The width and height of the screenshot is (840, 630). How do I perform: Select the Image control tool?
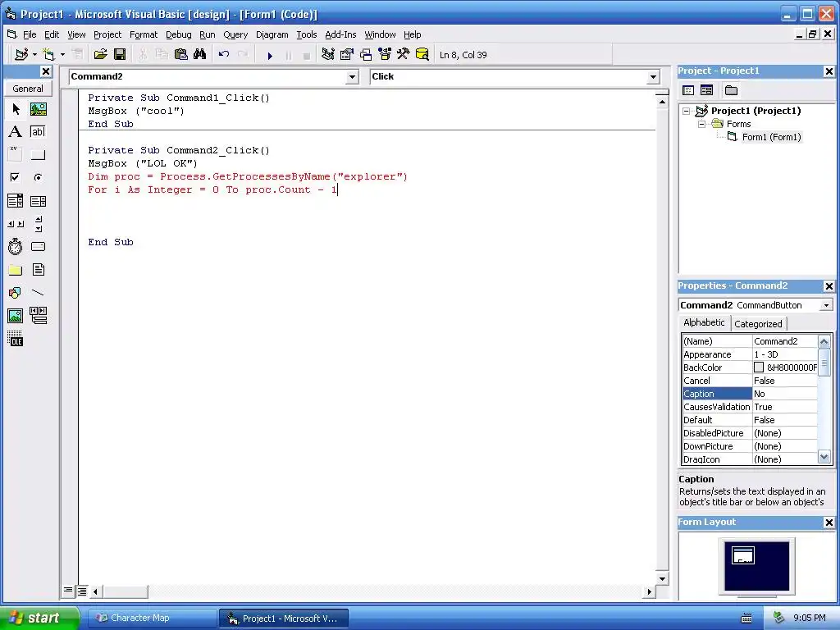point(16,316)
